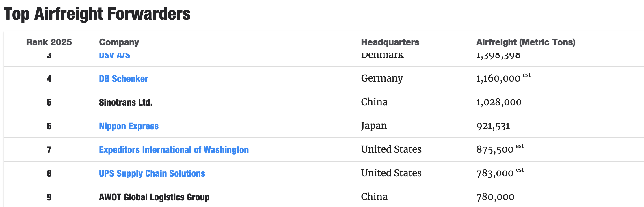
Task: Click the 783,000 airfreight estimate
Action: [x=495, y=173]
